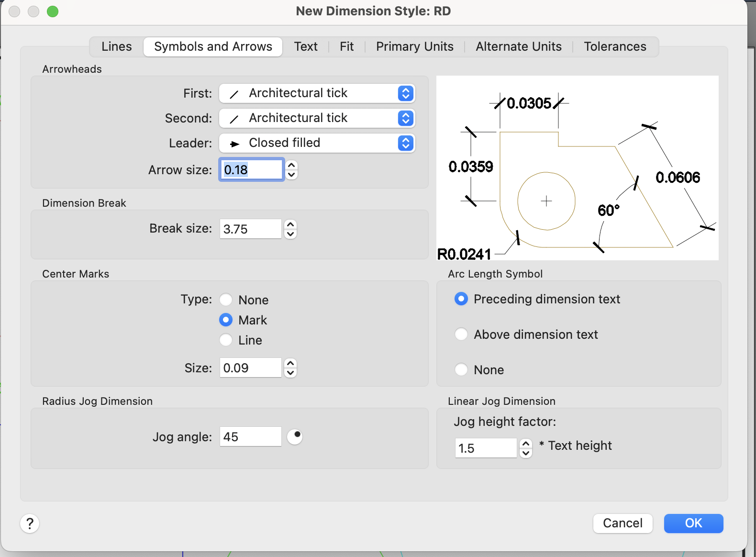Select None for Center Marks type

(x=226, y=300)
